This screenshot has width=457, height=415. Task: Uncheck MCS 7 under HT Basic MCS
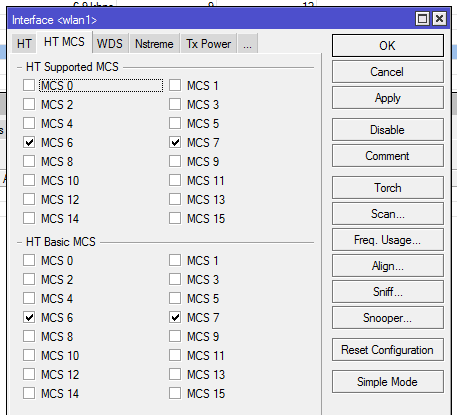175,317
